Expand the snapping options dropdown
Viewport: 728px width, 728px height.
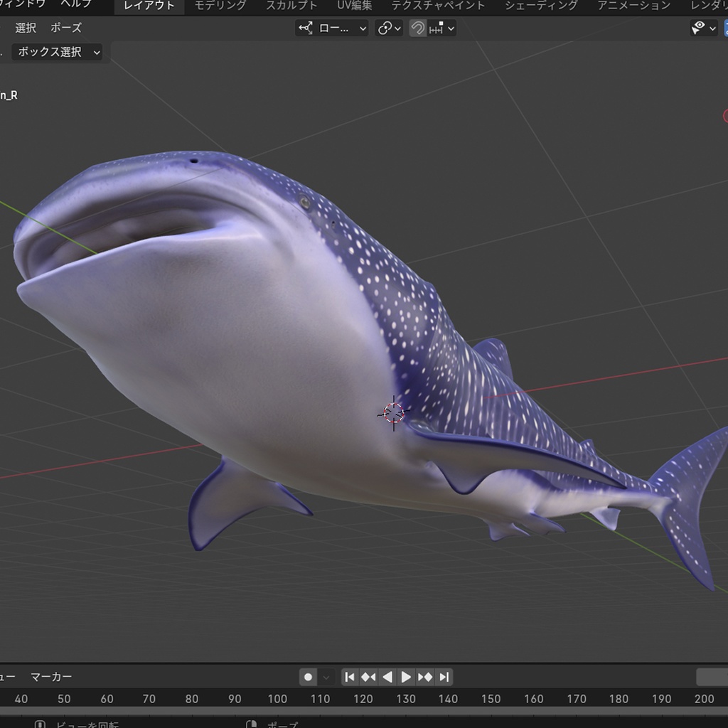[x=451, y=28]
